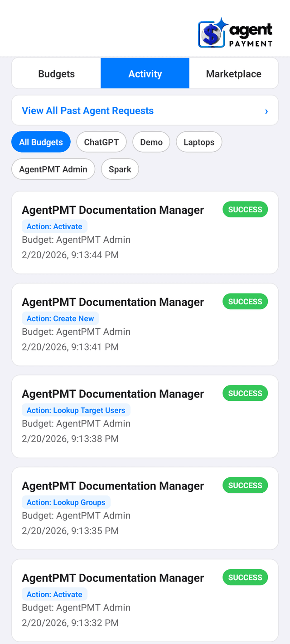Viewport: 290px width, 644px height.
Task: Click the sparkle star on the logo
Action: coord(221,24)
